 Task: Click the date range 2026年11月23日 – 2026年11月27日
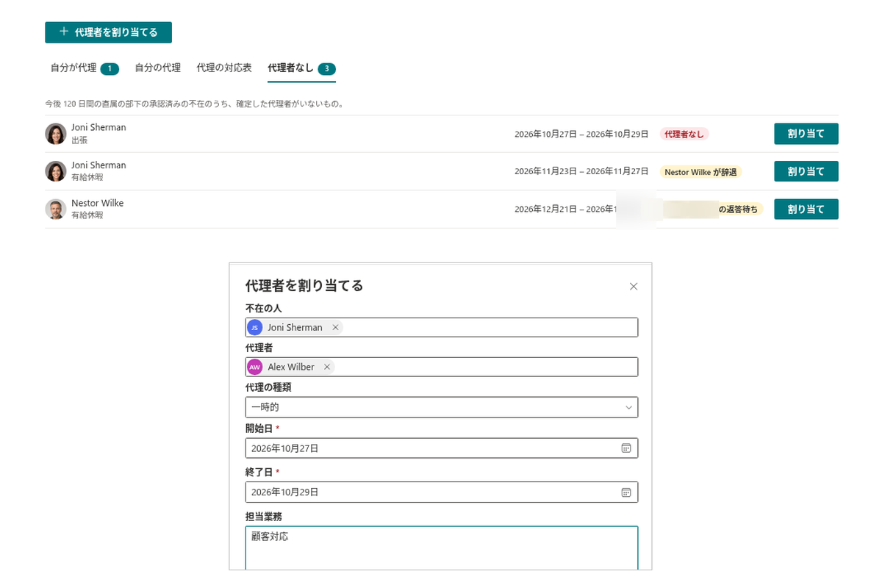tap(581, 171)
